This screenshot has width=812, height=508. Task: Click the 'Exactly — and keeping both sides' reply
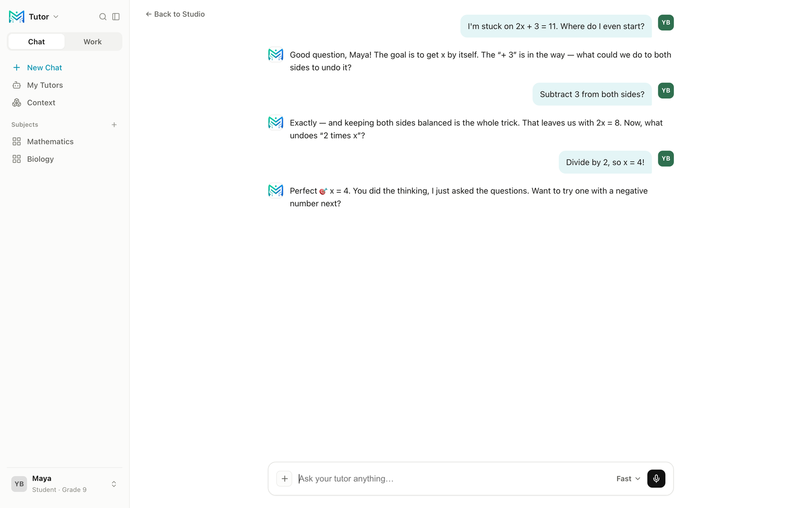[476, 129]
